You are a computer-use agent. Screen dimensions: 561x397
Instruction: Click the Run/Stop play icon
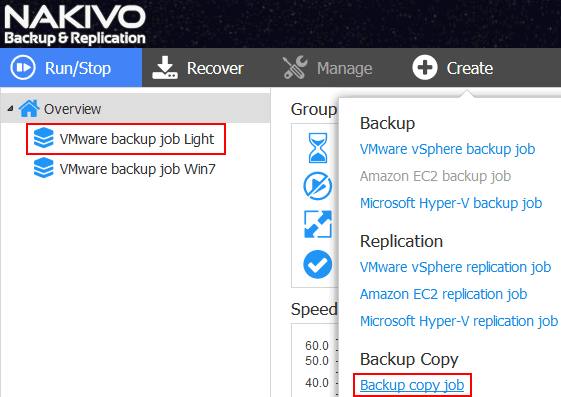tap(23, 67)
